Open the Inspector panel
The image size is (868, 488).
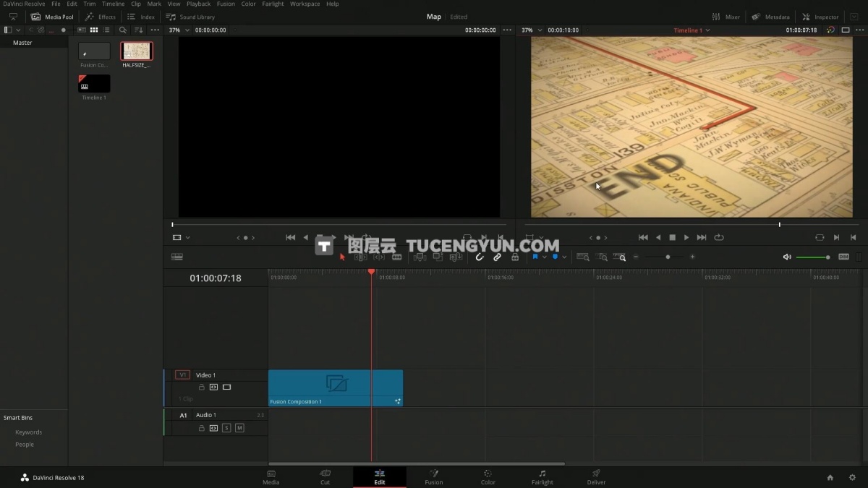(x=820, y=17)
